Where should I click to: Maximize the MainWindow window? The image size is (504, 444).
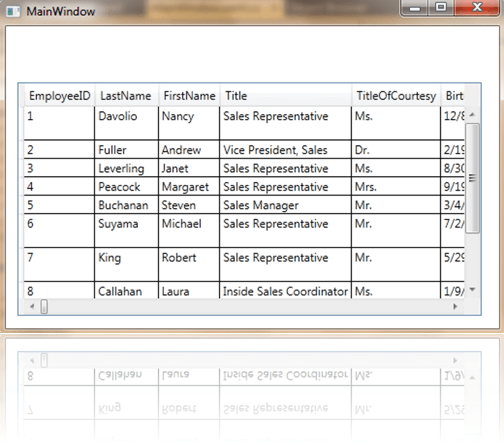tap(441, 7)
